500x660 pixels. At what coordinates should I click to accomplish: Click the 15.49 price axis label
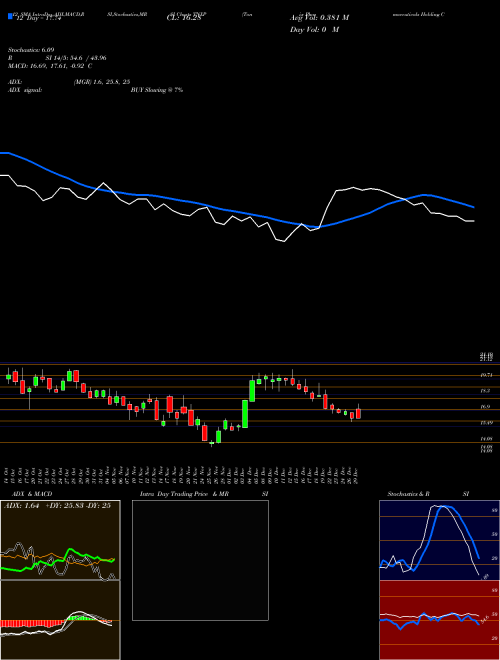pos(486,422)
